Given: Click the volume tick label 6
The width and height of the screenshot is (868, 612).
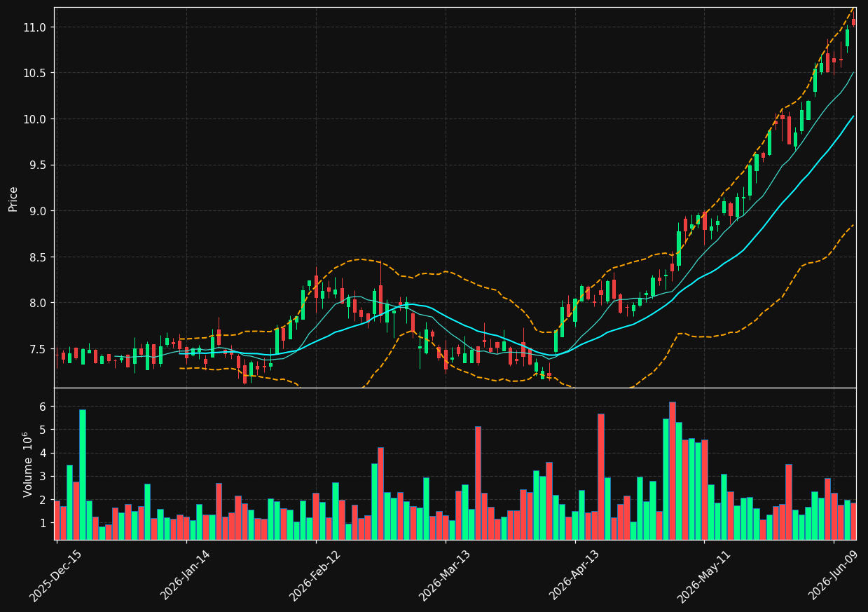Looking at the screenshot, I should [x=43, y=407].
